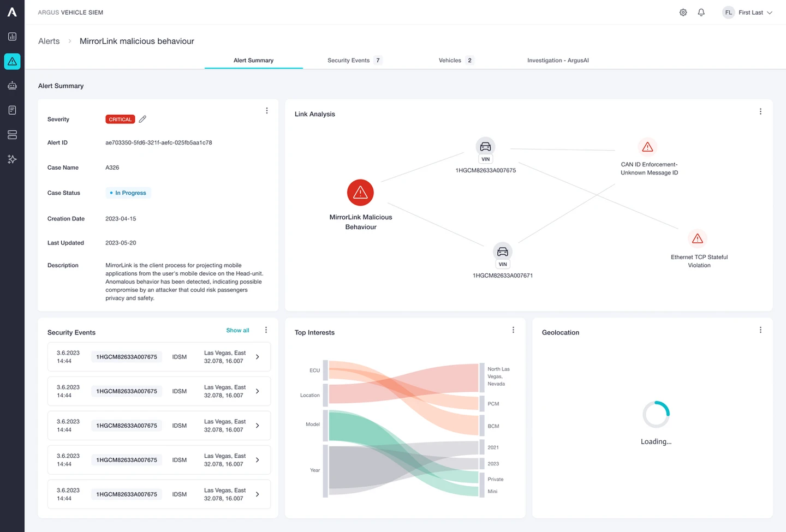The height and width of the screenshot is (532, 786).
Task: Open the notifications bell
Action: (701, 13)
